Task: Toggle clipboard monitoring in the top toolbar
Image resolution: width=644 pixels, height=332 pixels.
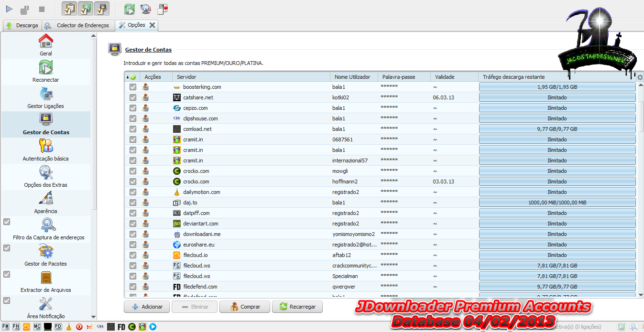Action: coord(70,9)
